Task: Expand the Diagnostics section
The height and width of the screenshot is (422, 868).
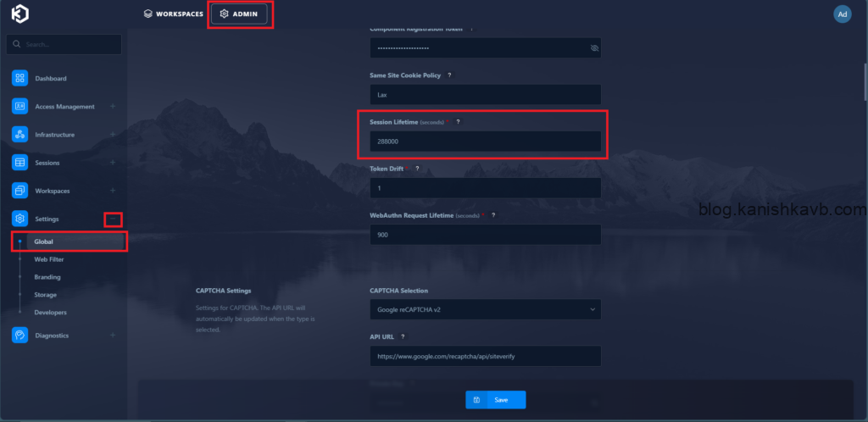Action: 113,336
